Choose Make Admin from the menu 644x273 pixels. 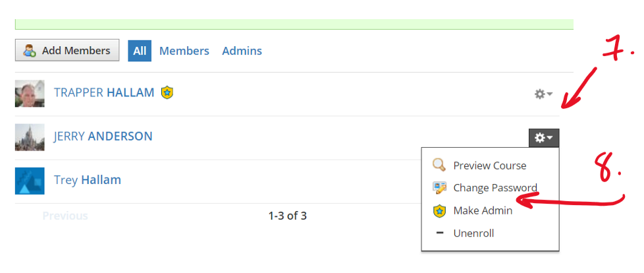tap(483, 211)
